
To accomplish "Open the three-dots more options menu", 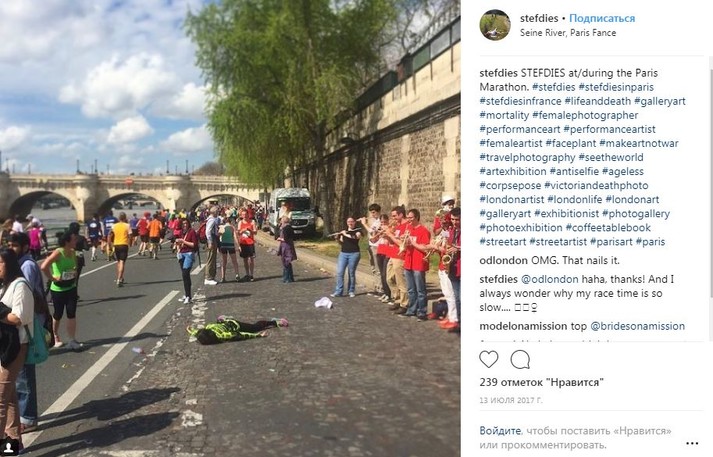I will pyautogui.click(x=692, y=443).
